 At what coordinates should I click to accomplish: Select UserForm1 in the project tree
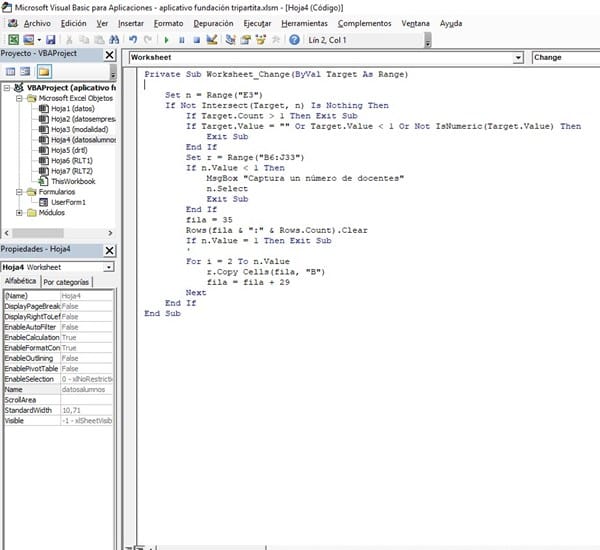point(68,202)
